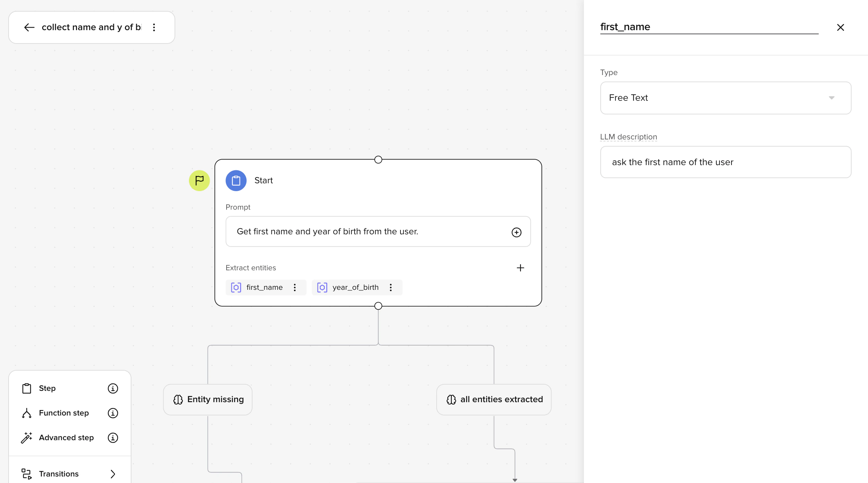Click the LLM description text field
Screen dimensions: 868x483
[726, 162]
